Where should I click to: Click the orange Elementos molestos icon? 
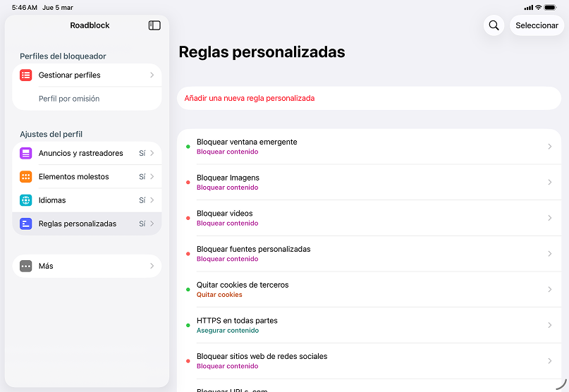click(x=26, y=177)
